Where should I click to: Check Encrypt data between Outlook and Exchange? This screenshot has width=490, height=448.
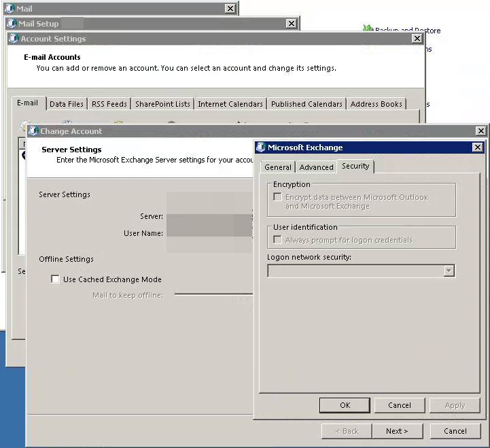point(277,196)
